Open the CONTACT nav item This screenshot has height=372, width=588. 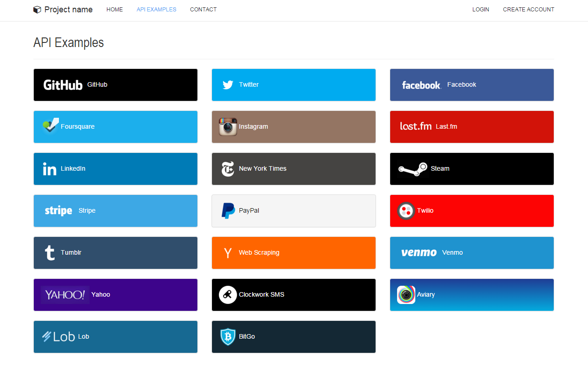coord(203,10)
